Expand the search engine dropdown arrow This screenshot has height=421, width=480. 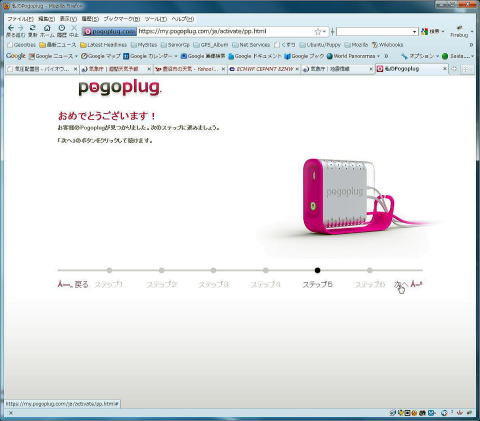click(x=414, y=32)
